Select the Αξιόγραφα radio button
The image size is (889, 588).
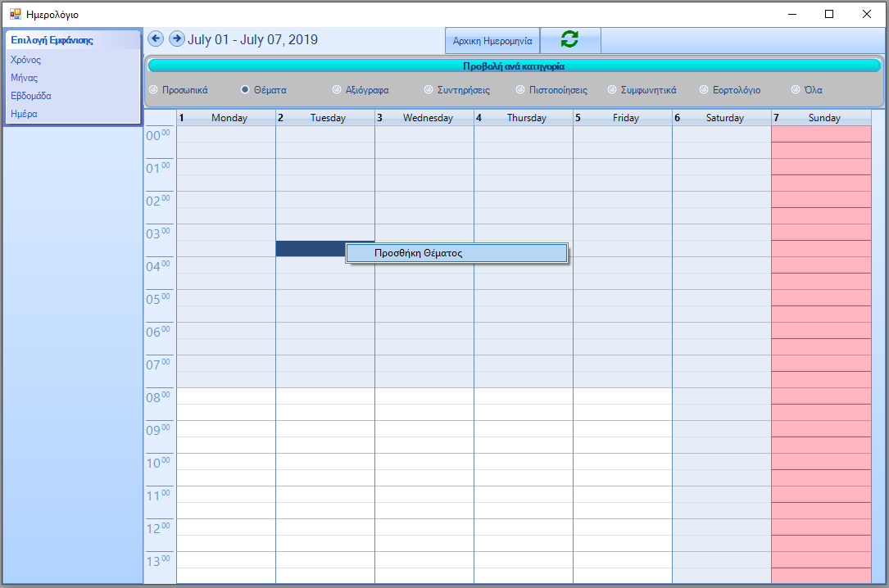[337, 90]
